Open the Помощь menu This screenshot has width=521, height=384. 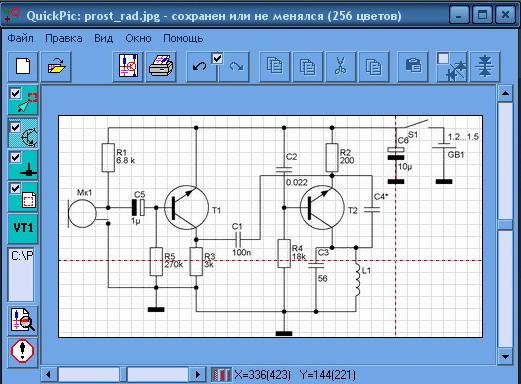(183, 38)
